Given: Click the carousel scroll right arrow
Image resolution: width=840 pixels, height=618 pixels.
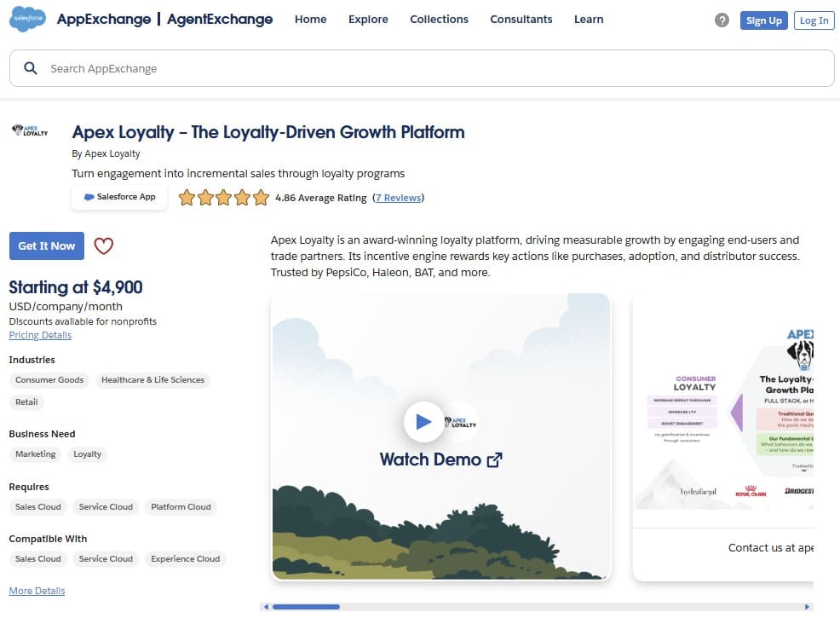Looking at the screenshot, I should (x=807, y=607).
